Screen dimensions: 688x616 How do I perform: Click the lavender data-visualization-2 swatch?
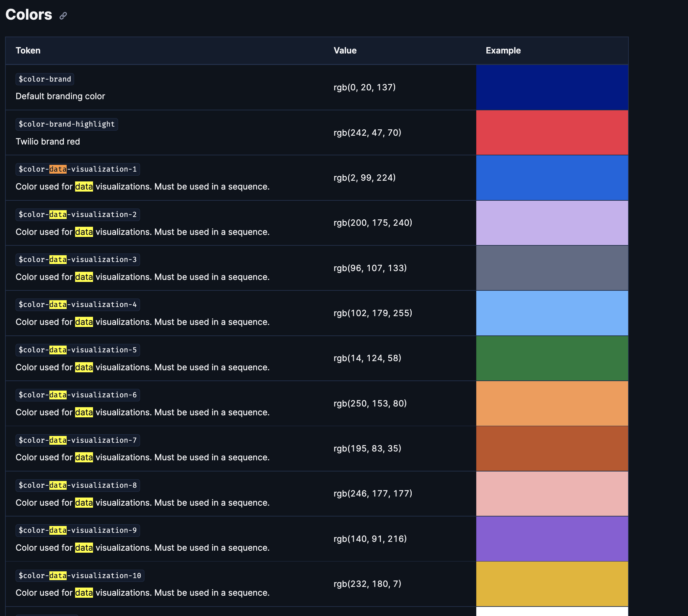(x=552, y=223)
